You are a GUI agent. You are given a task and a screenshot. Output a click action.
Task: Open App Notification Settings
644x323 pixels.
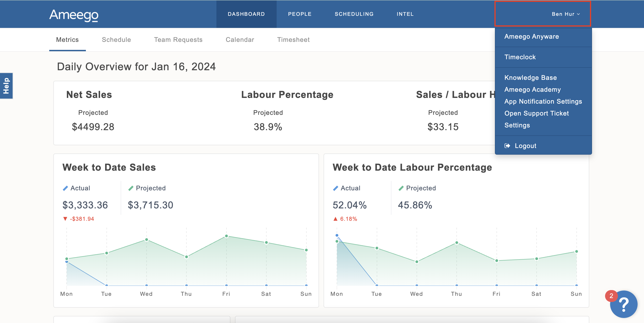pyautogui.click(x=543, y=101)
